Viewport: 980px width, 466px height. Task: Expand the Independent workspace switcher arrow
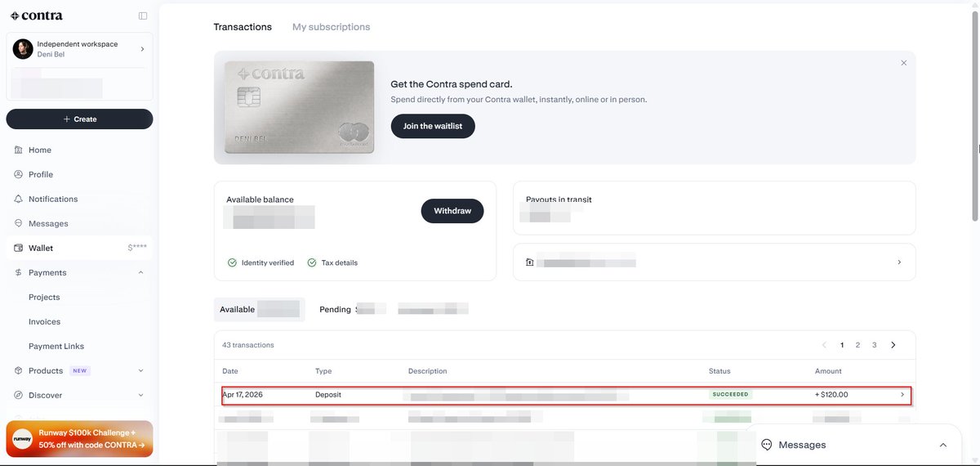coord(142,49)
